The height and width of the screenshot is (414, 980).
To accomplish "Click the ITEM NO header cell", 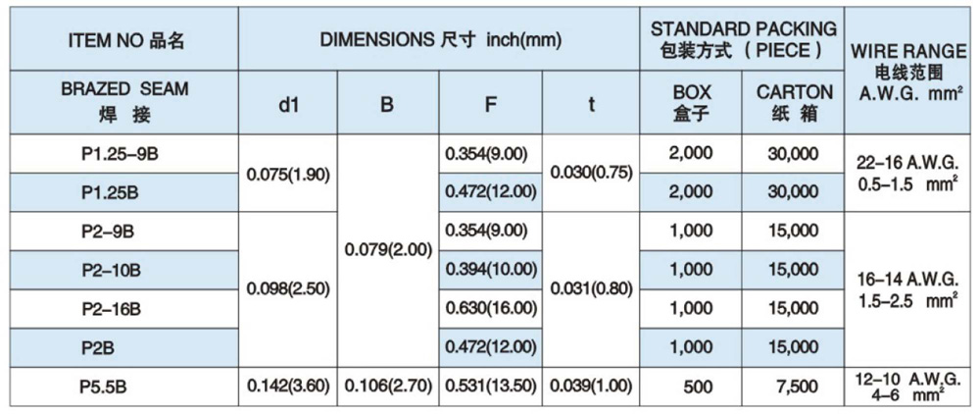I will coord(126,41).
